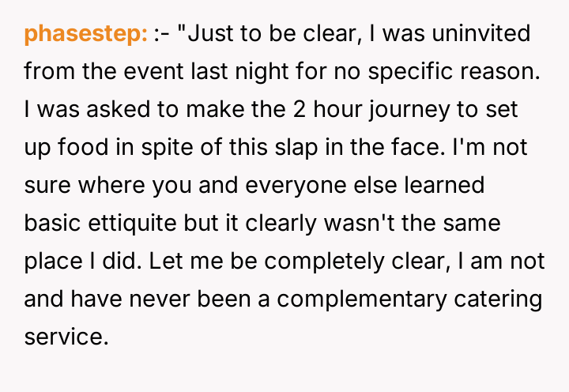Click the word "basic" in the message
This screenshot has height=392, width=569.
click(49, 224)
